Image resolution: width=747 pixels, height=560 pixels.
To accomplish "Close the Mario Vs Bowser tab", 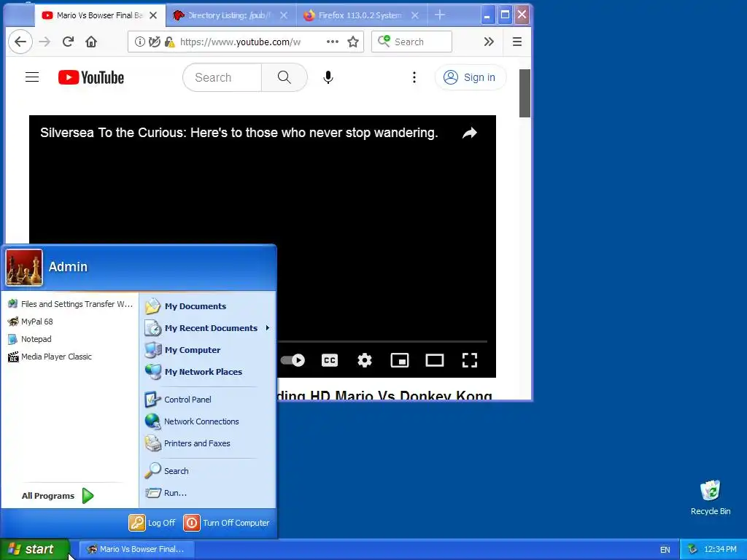I will click(153, 15).
